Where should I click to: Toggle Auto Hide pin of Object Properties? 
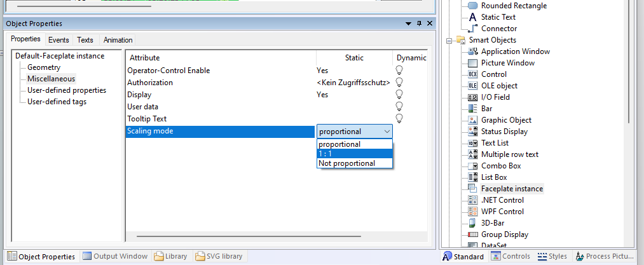pyautogui.click(x=419, y=24)
